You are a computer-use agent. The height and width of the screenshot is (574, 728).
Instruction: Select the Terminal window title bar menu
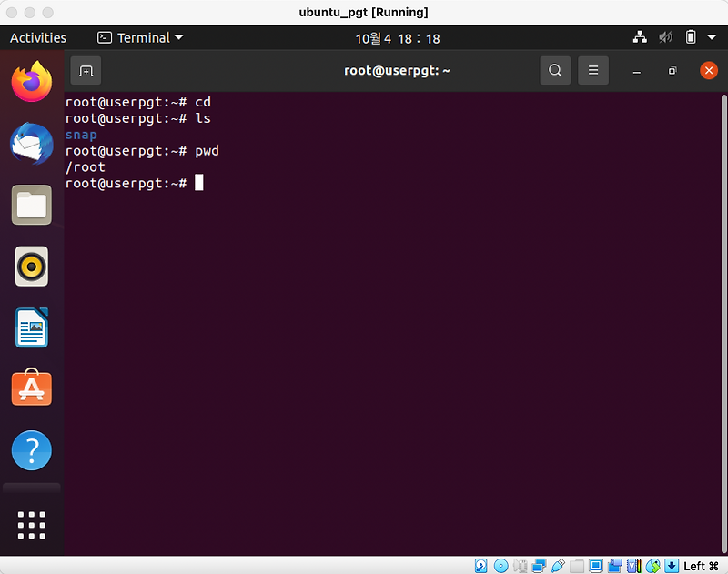(398, 70)
